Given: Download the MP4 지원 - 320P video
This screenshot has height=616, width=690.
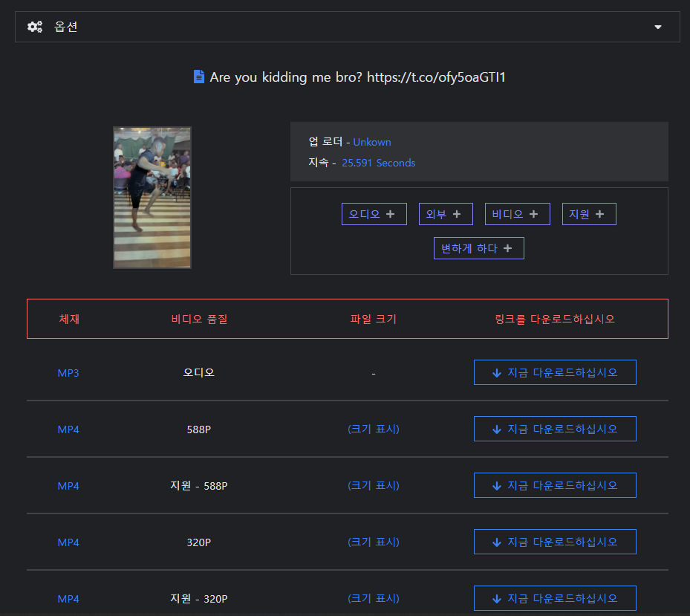Looking at the screenshot, I should point(555,598).
